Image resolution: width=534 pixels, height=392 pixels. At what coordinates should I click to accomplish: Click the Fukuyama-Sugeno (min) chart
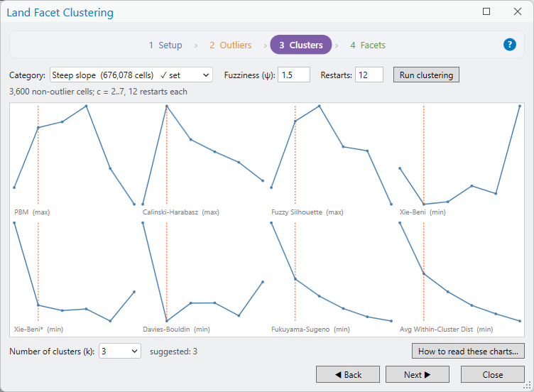[331, 277]
